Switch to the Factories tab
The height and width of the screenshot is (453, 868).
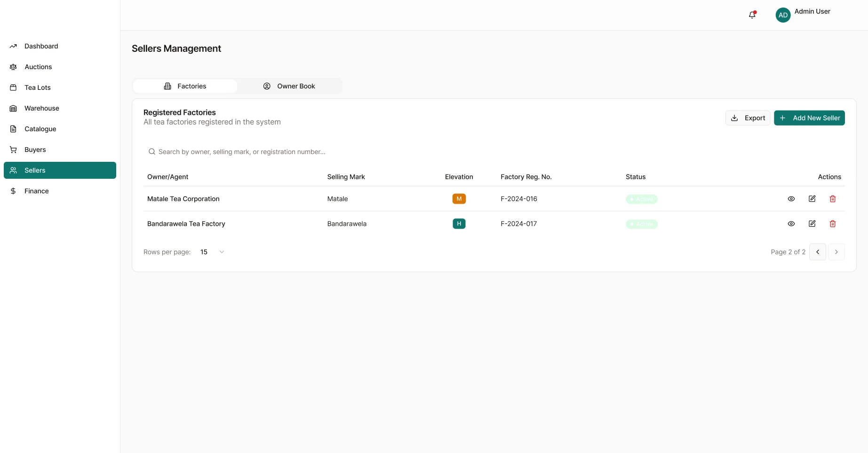(185, 86)
